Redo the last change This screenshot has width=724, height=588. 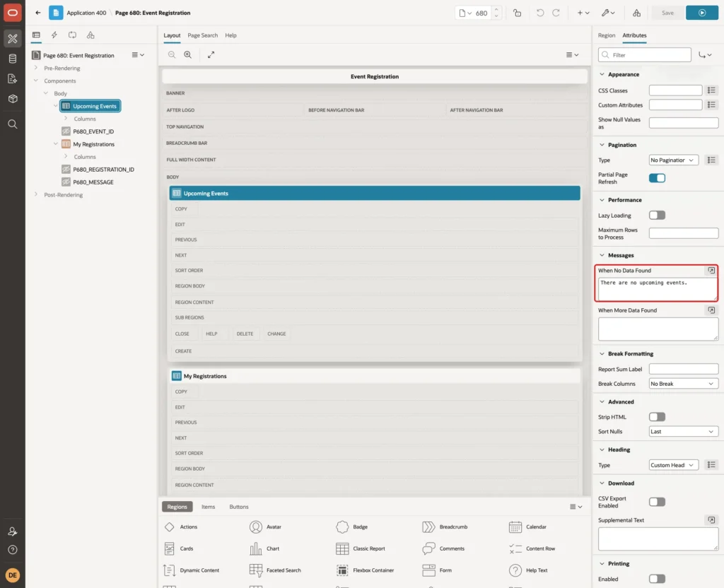[x=556, y=13]
